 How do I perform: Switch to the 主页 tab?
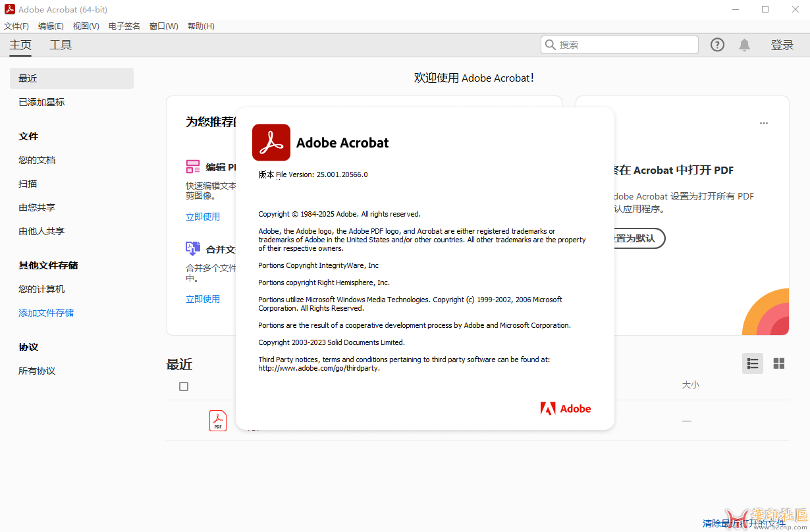click(x=20, y=45)
